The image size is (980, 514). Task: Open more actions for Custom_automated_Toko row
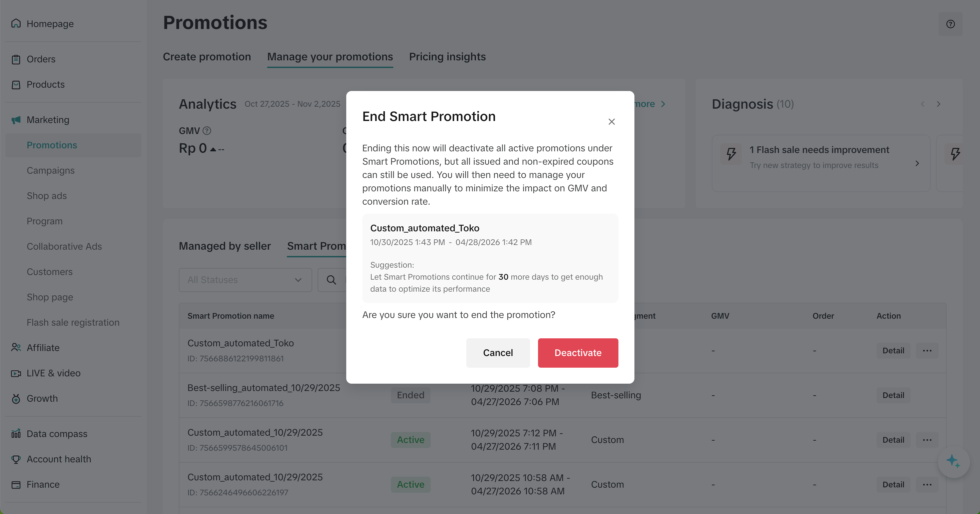pyautogui.click(x=927, y=351)
